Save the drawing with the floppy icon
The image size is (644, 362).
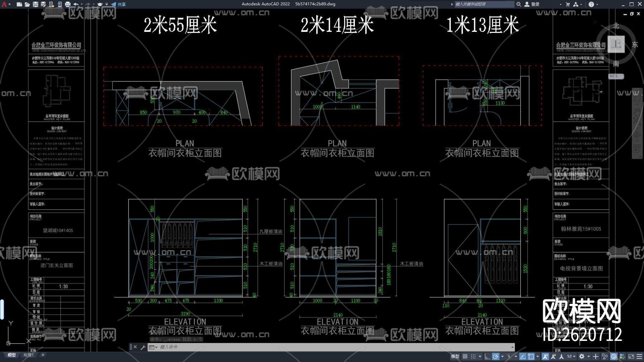[x=35, y=4]
